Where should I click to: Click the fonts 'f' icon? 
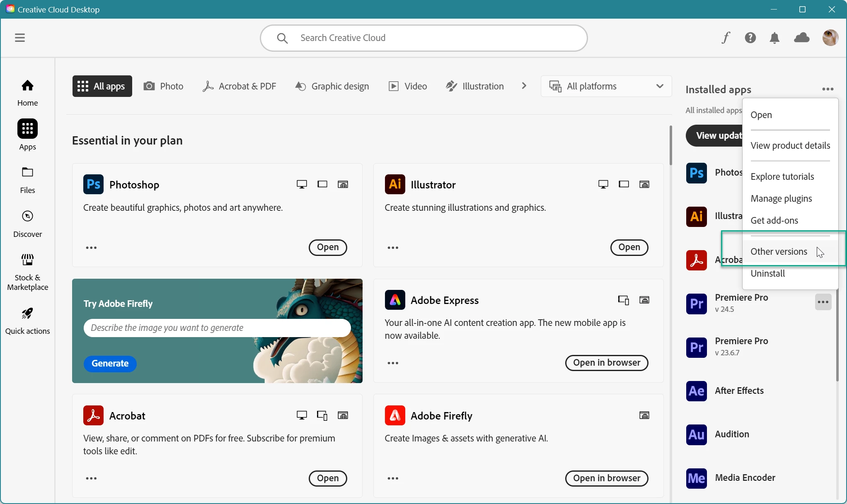coord(726,38)
